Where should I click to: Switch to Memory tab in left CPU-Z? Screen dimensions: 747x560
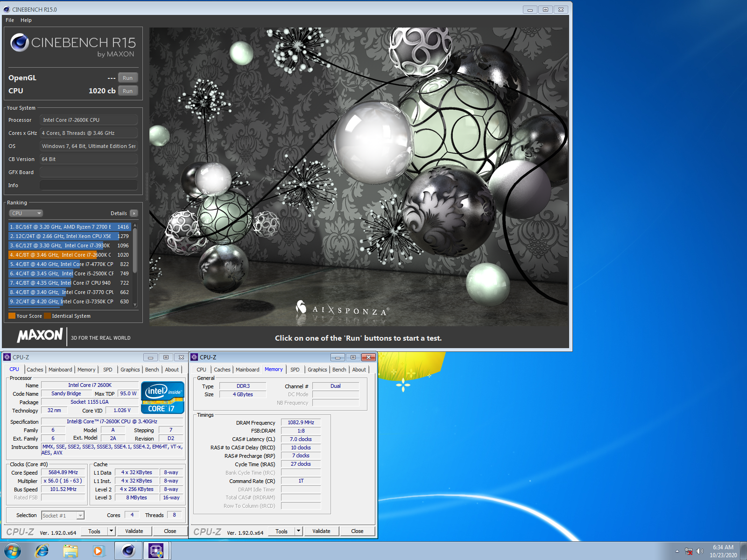pyautogui.click(x=86, y=370)
